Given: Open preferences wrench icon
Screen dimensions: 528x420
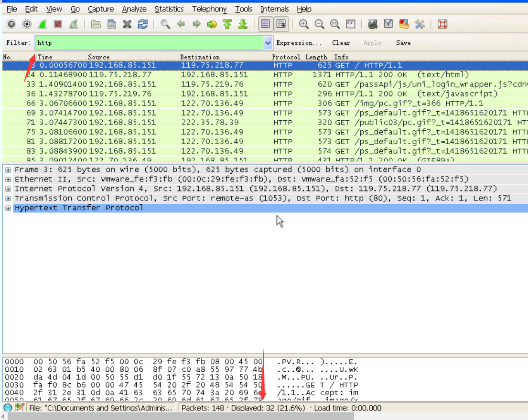Looking at the screenshot, I should pos(420,24).
